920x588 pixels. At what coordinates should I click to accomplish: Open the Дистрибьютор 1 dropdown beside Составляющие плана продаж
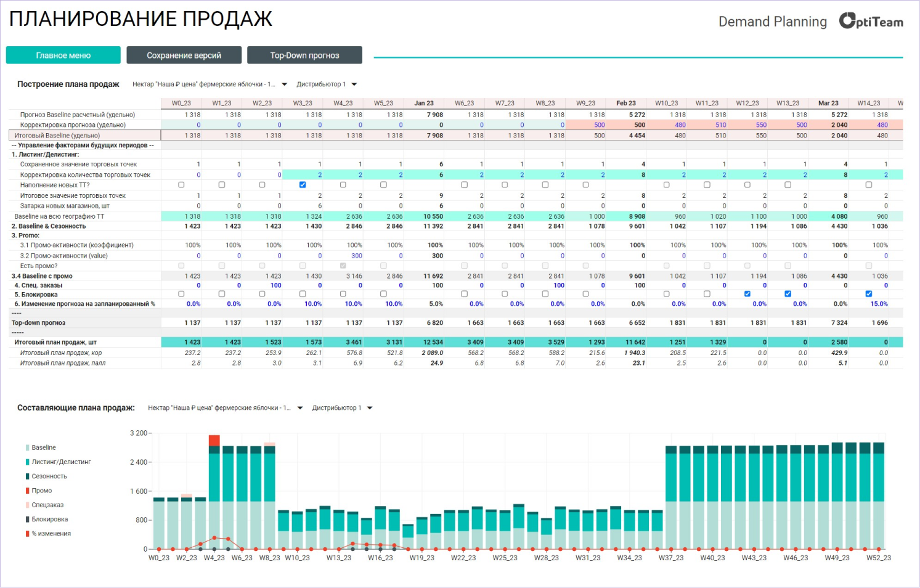tap(342, 408)
